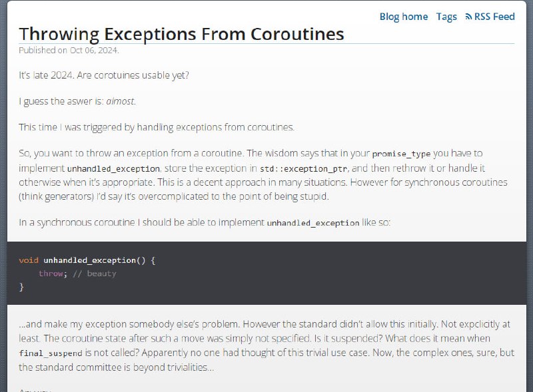
Task: Click the void keyword in the code block
Action: (x=29, y=260)
